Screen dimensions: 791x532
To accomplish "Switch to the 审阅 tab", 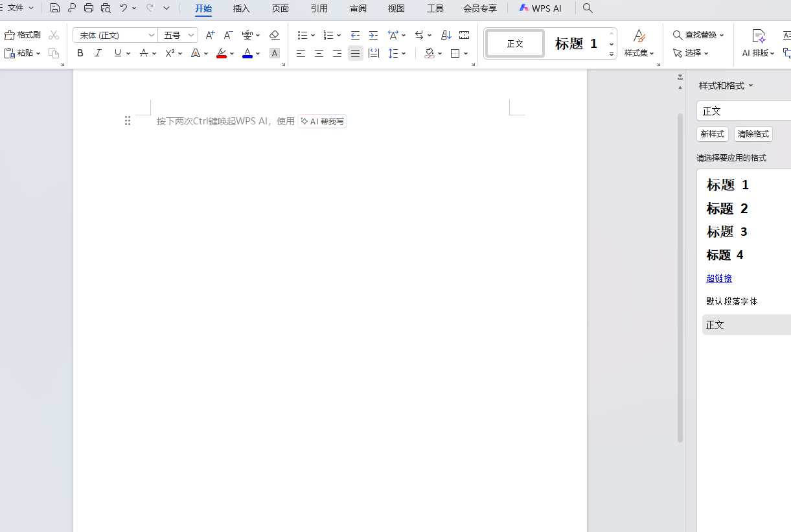I will coord(358,8).
